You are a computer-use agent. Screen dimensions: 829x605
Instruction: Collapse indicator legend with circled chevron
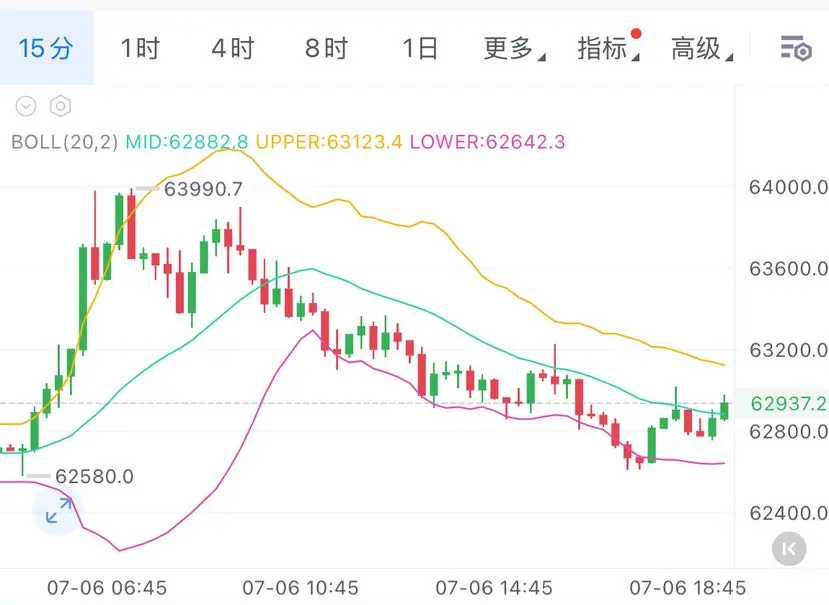tap(26, 106)
